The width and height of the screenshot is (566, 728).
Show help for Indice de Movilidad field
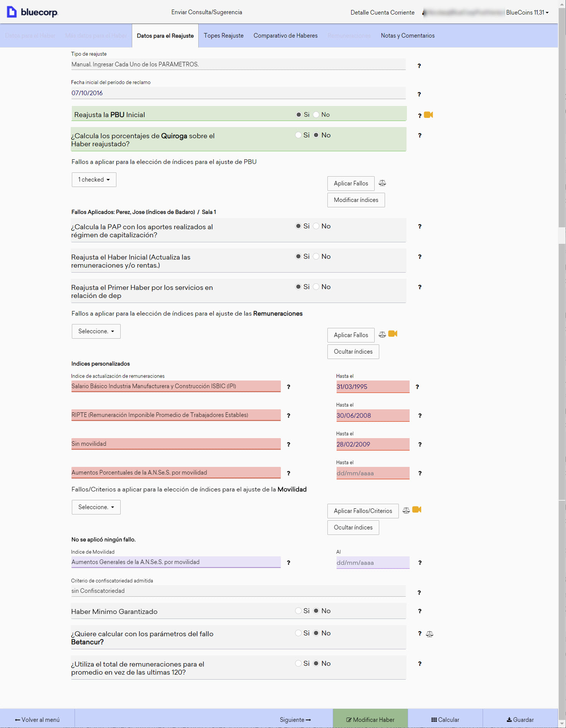[289, 563]
